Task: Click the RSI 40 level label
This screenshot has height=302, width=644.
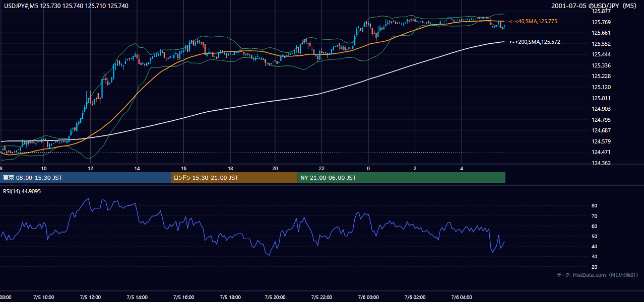Action: 594,247
